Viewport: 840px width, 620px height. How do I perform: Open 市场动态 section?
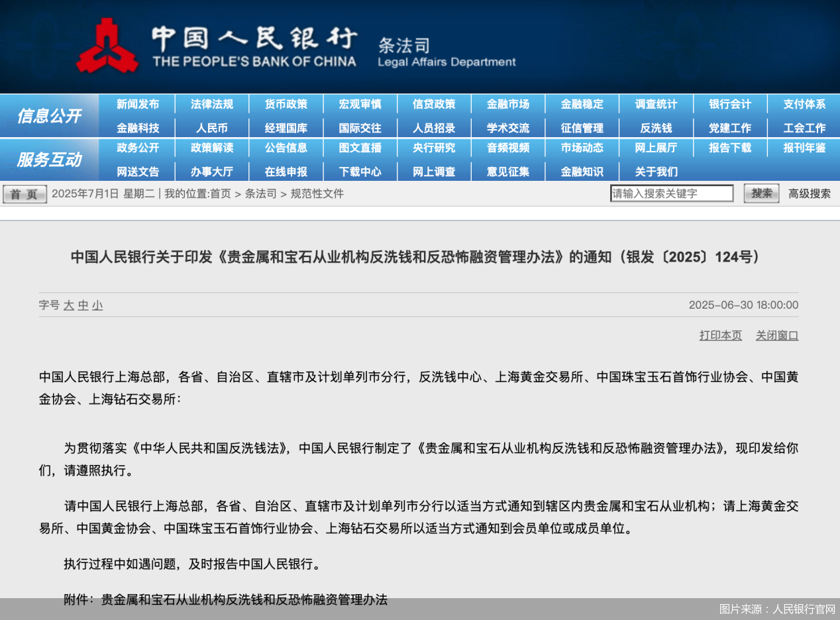(x=582, y=148)
